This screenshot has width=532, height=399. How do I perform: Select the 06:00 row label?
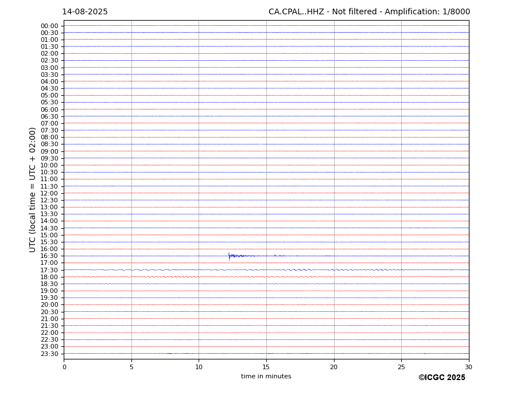tap(49, 109)
